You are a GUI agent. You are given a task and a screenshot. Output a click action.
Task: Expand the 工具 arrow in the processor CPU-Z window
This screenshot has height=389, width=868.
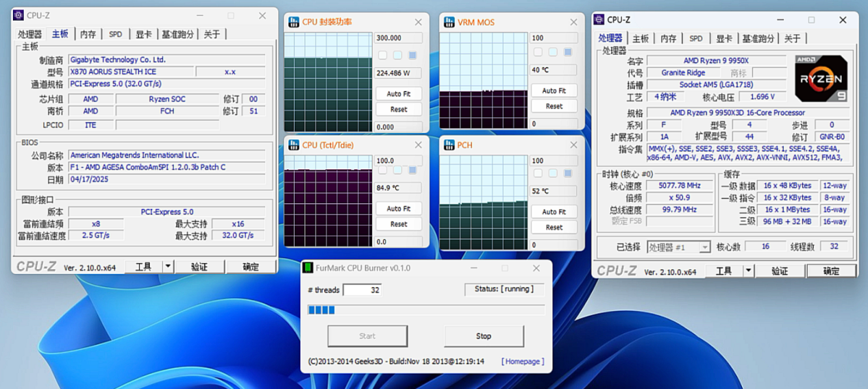pyautogui.click(x=748, y=271)
